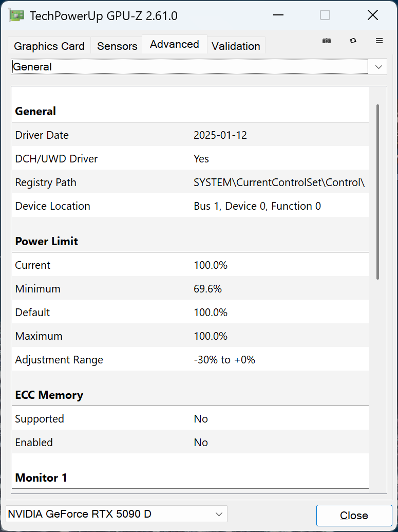Click the Registry Path SYSTEM\CurrentControlSet value
Image resolution: width=398 pixels, height=532 pixels.
(x=279, y=182)
